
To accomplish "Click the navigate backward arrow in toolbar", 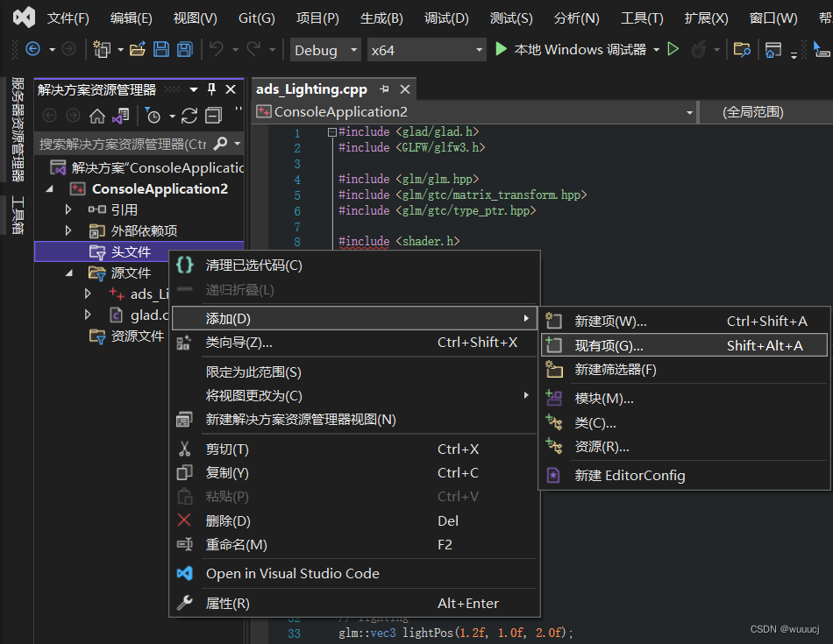I will coord(33,49).
